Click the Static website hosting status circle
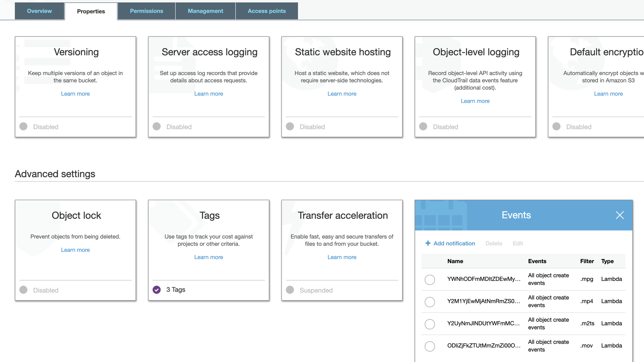 pyautogui.click(x=290, y=127)
